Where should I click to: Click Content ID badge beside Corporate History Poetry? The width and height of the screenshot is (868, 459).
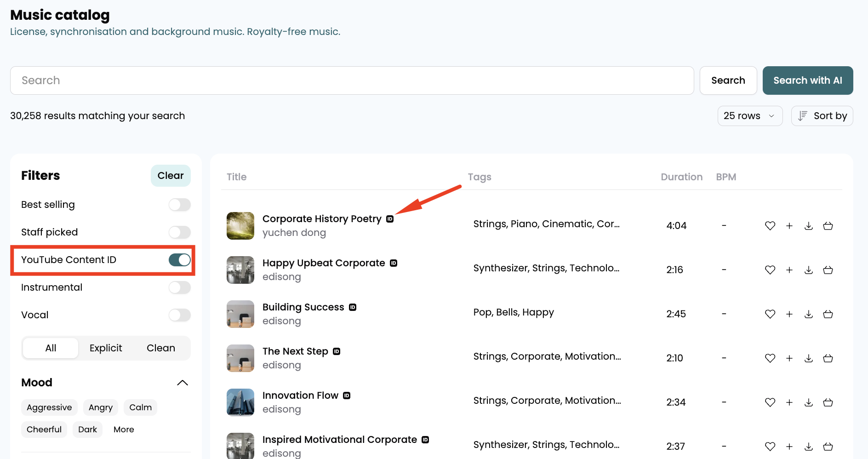click(x=390, y=219)
